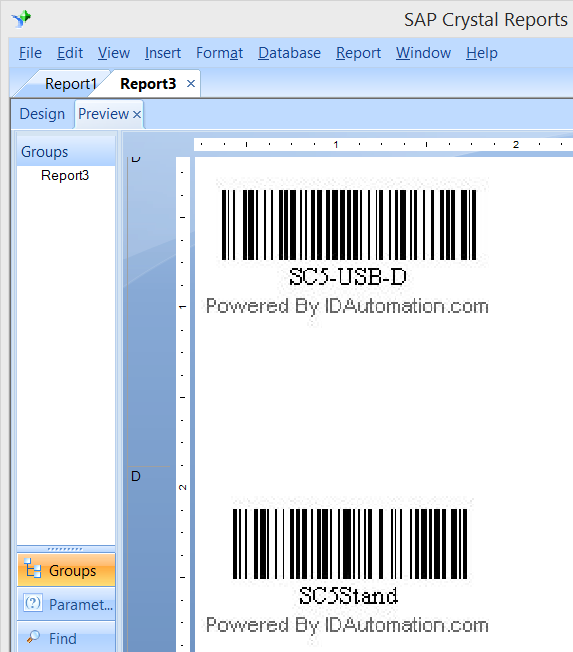Open the Window menu
This screenshot has height=652, width=573.
423,53
